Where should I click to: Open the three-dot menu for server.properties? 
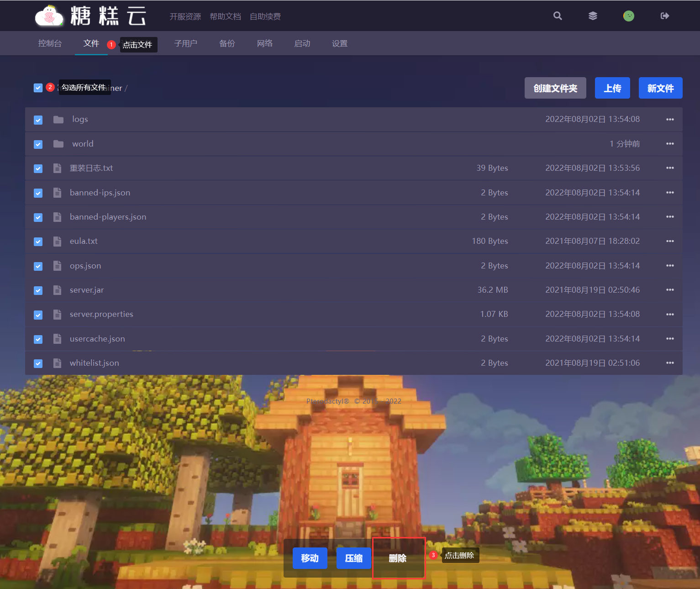[670, 315]
